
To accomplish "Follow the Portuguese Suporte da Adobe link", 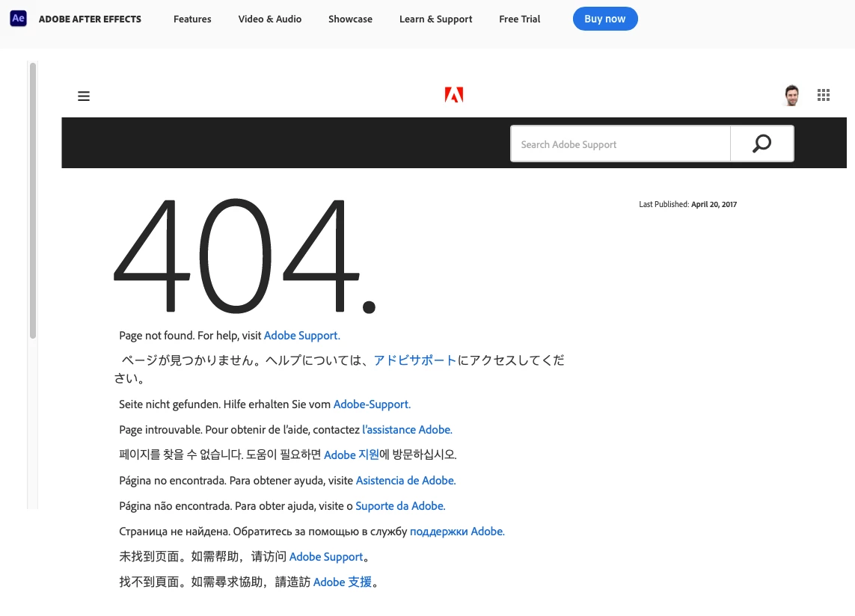I will [400, 506].
